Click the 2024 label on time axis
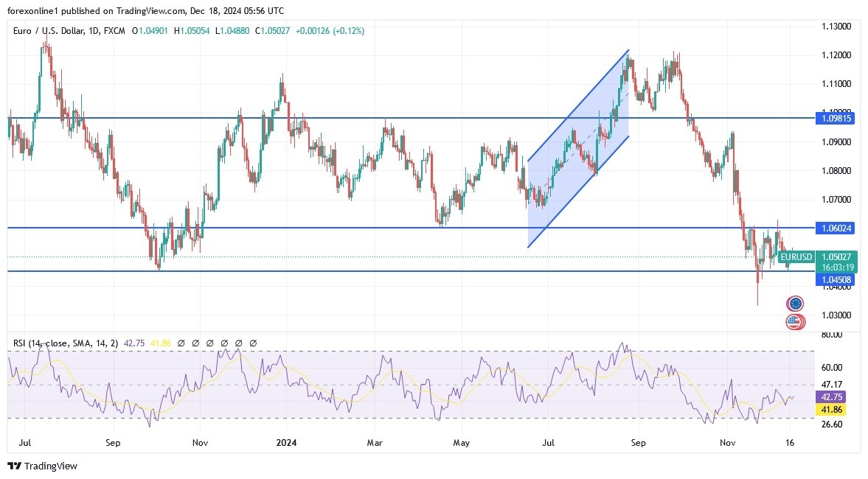The image size is (868, 479). tap(286, 444)
